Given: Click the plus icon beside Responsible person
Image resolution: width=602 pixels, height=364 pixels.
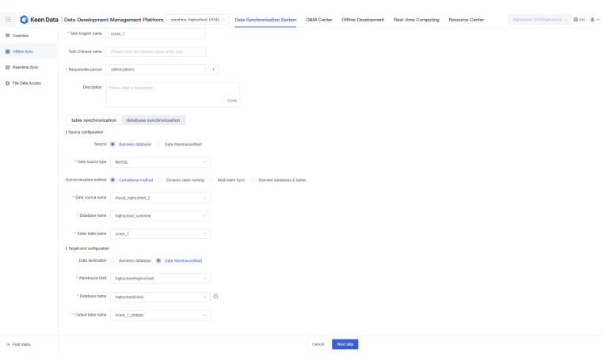Looking at the screenshot, I should point(213,70).
